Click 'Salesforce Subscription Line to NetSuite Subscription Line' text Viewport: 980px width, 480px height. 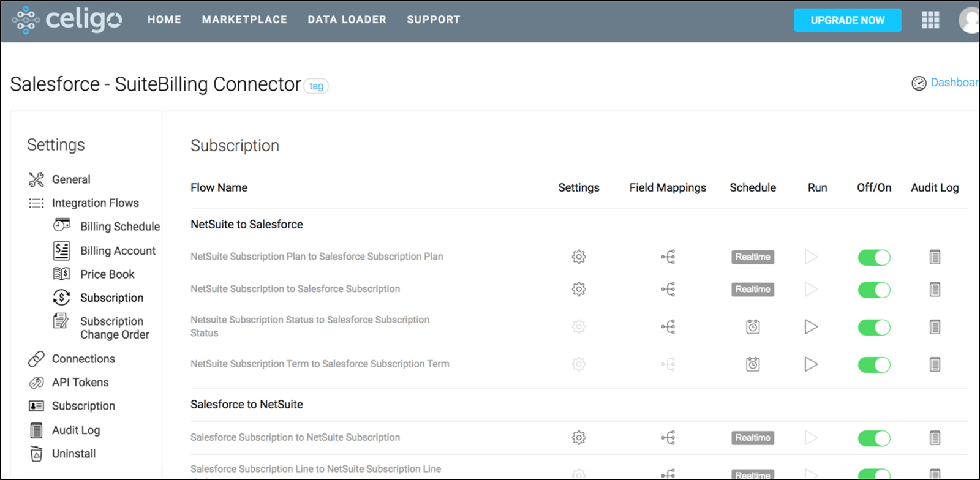click(315, 469)
